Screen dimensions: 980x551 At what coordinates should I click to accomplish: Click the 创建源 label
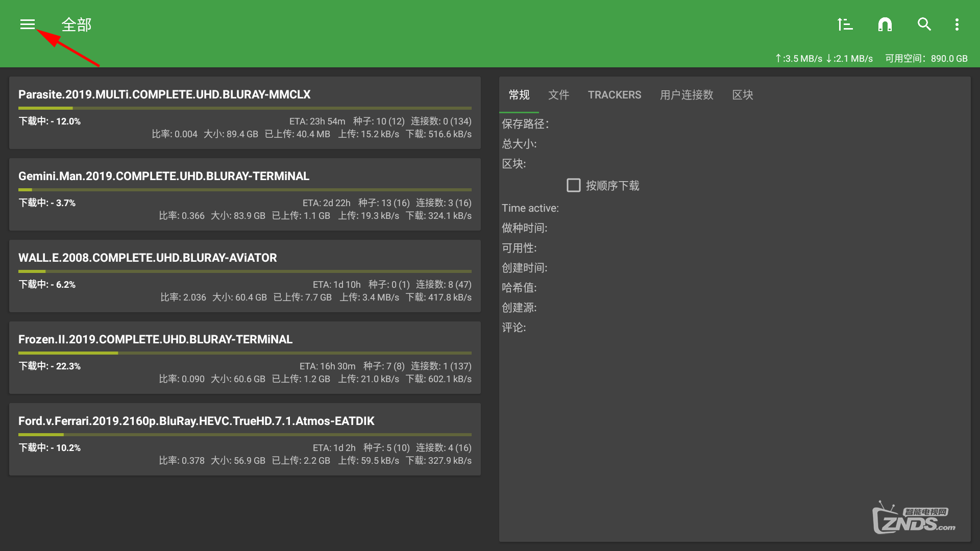coord(519,308)
